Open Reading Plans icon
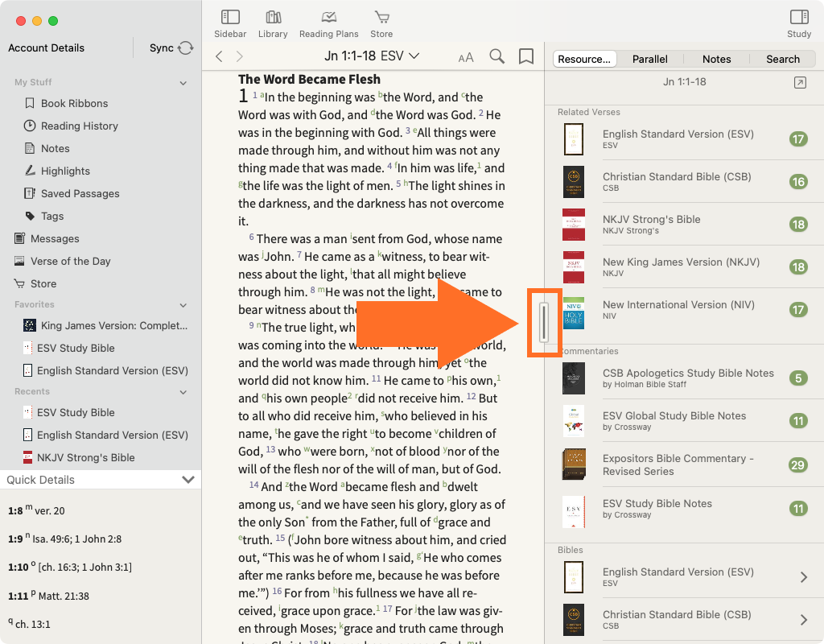 click(328, 23)
